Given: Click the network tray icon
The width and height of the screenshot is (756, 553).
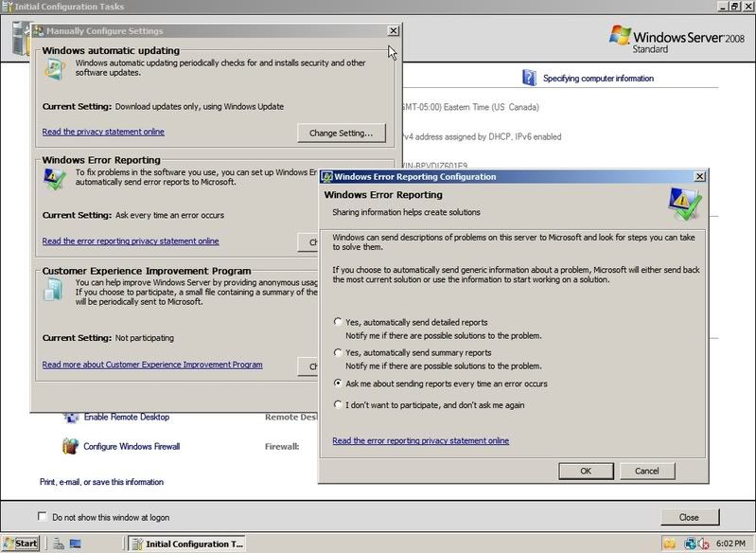Looking at the screenshot, I should point(690,544).
